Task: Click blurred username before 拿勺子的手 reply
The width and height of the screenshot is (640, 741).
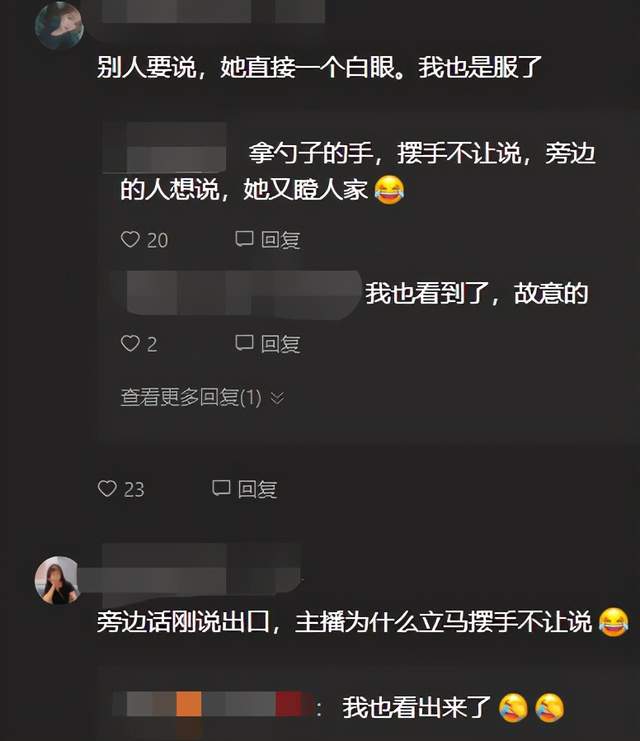Action: click(165, 148)
